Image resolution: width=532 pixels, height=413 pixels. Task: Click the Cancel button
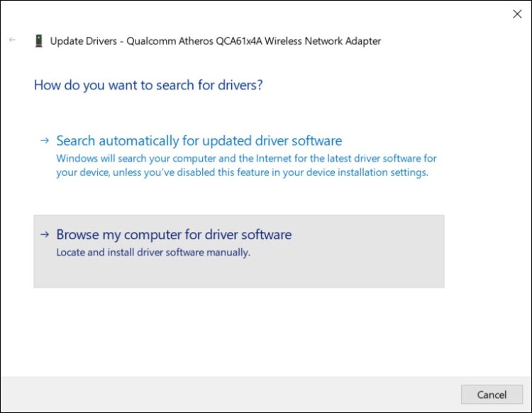[492, 395]
